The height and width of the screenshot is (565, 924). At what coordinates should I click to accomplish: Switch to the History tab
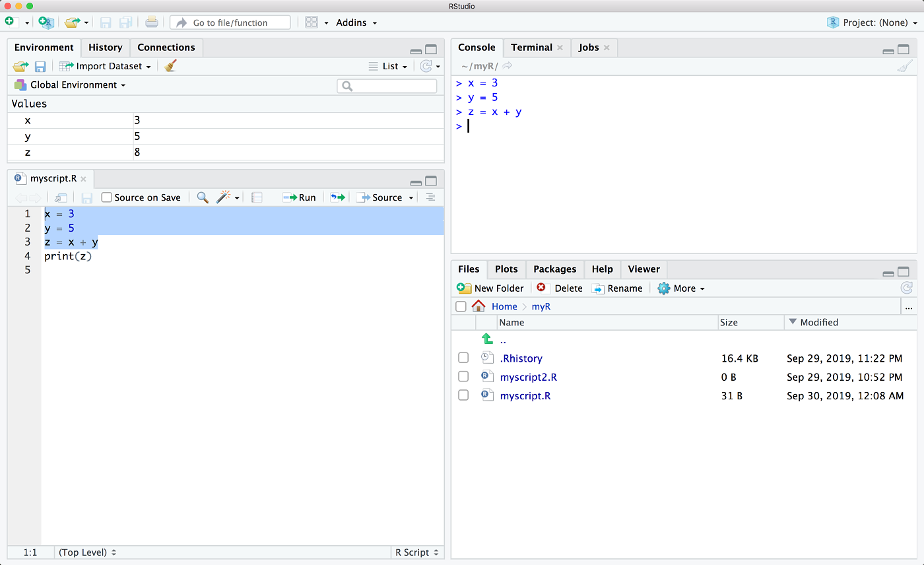tap(106, 48)
